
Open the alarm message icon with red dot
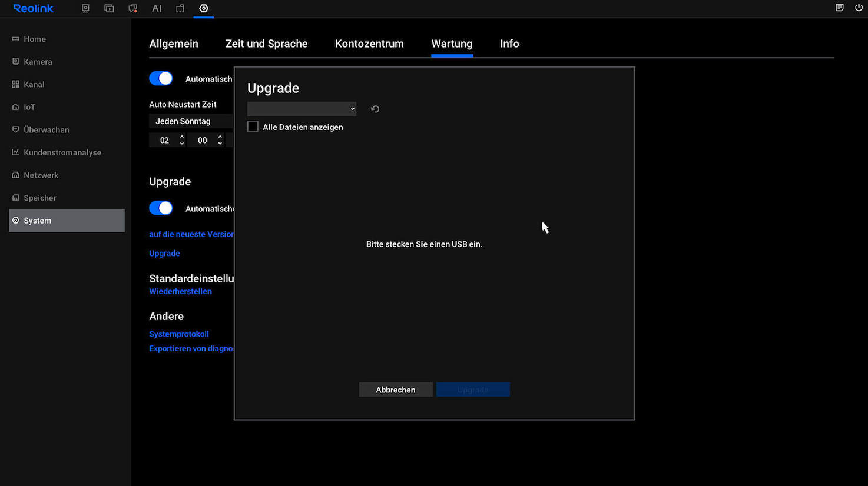[x=132, y=8]
